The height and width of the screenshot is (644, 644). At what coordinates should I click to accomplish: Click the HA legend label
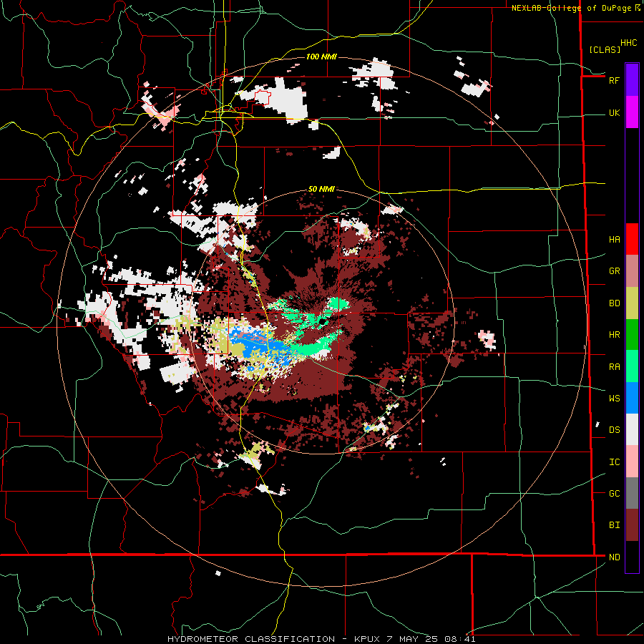pos(614,240)
